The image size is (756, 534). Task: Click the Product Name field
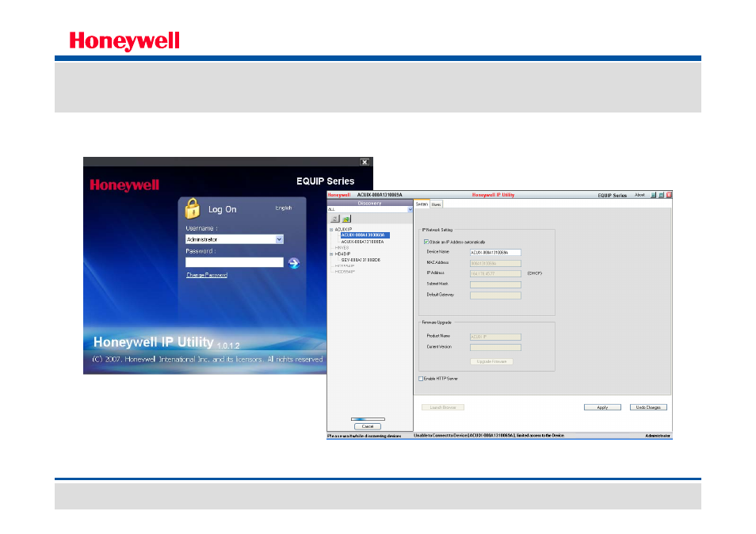(495, 337)
